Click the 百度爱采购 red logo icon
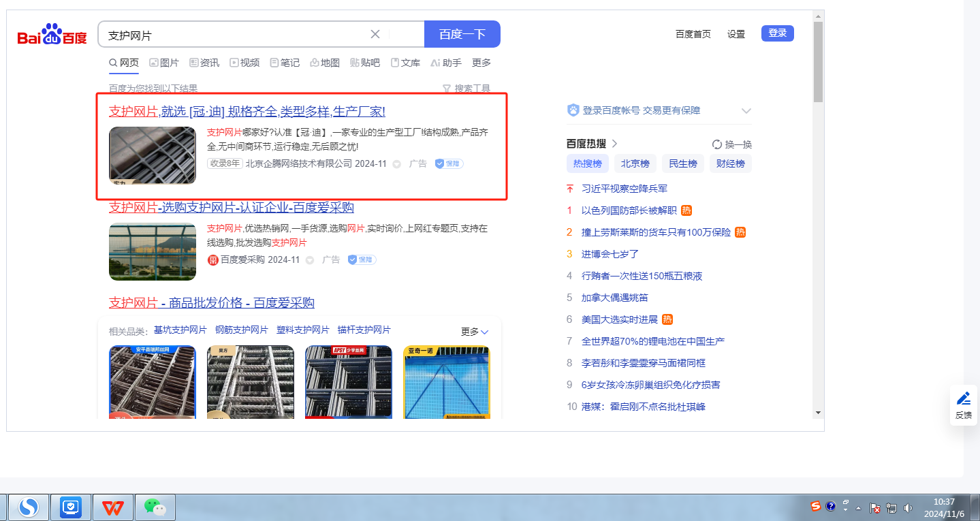The image size is (980, 521). point(212,260)
